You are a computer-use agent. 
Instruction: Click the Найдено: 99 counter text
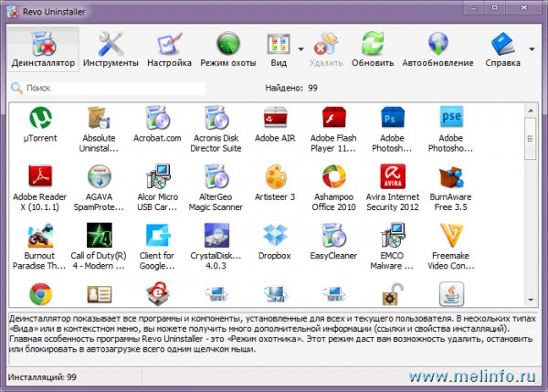[291, 88]
